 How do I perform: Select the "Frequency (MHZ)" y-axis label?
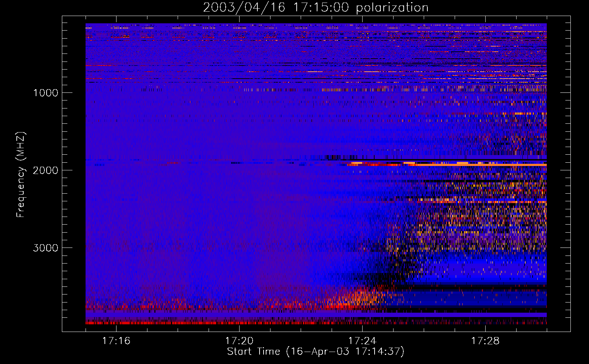(21, 175)
